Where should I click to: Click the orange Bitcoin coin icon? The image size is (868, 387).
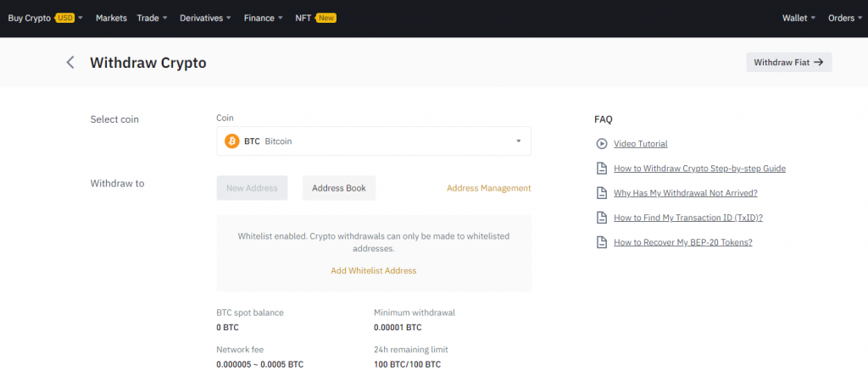tap(232, 141)
